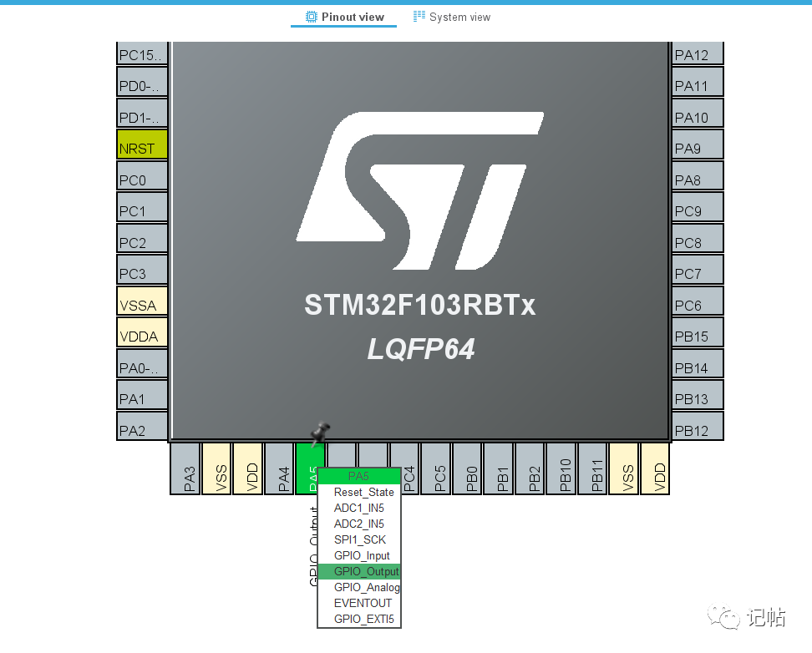
Task: Click the PB10 pin on bottom row
Action: point(561,468)
